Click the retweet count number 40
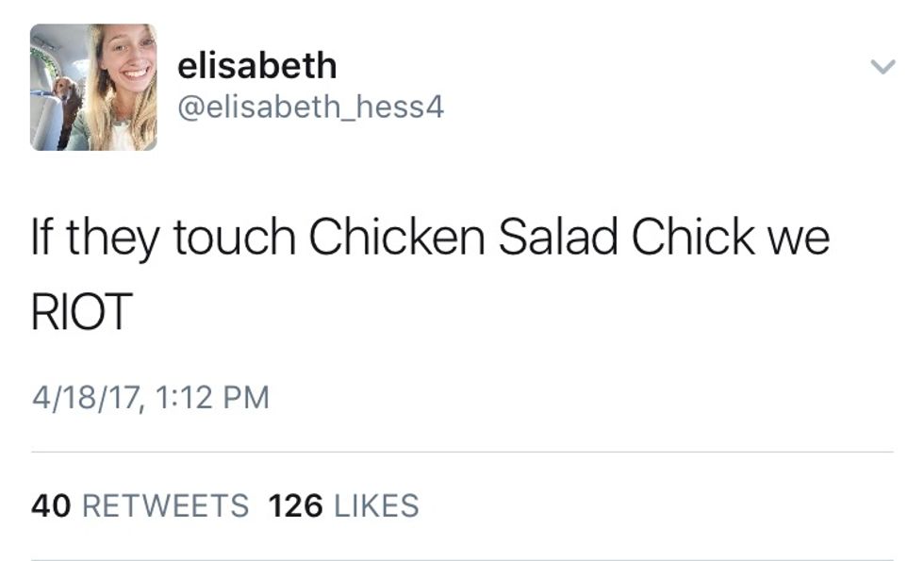 click(x=52, y=505)
